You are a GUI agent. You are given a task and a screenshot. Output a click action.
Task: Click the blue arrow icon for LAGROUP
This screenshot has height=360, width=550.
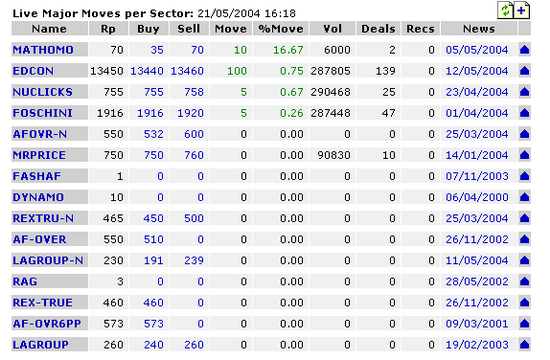pyautogui.click(x=524, y=345)
